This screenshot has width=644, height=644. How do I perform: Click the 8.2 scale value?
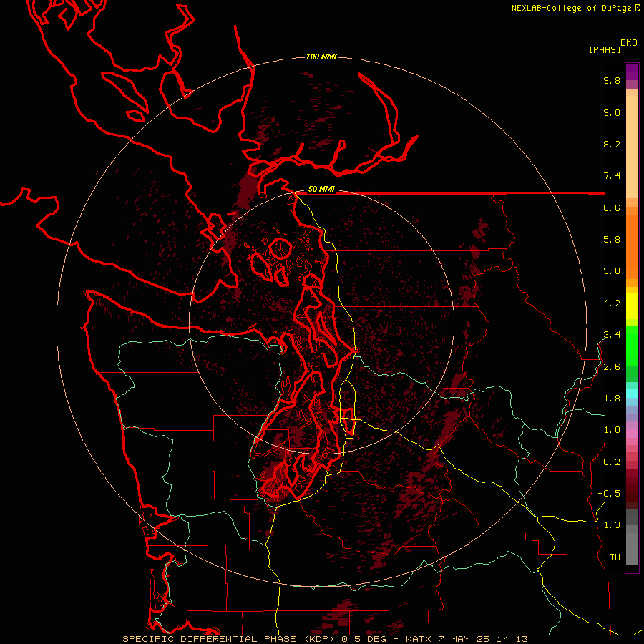tap(612, 144)
